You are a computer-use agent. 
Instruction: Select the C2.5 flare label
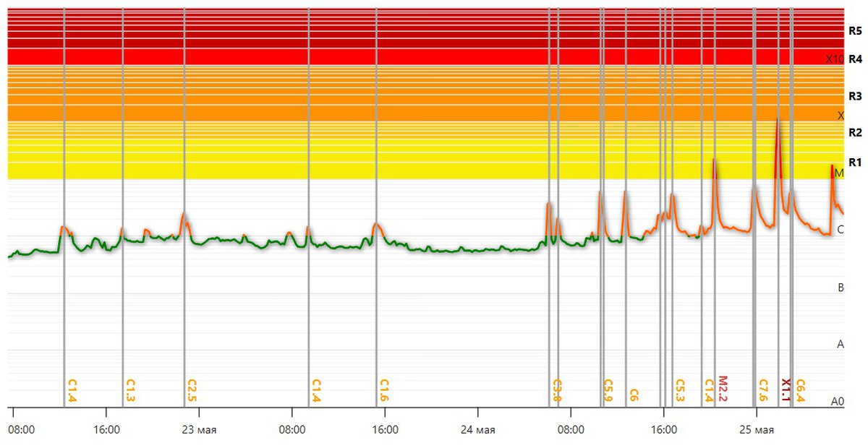tap(192, 389)
